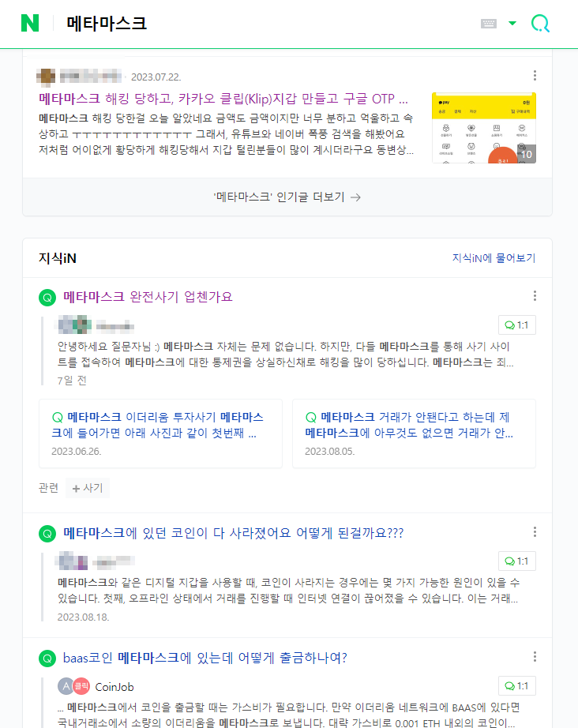
Task: Click the 1:1 button next to CoinJob
Action: [x=516, y=685]
